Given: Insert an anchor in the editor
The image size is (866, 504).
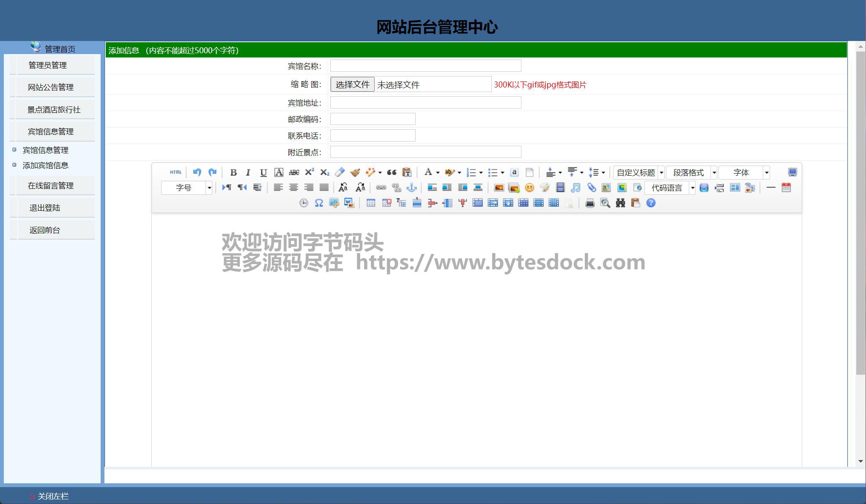Looking at the screenshot, I should click(x=411, y=188).
